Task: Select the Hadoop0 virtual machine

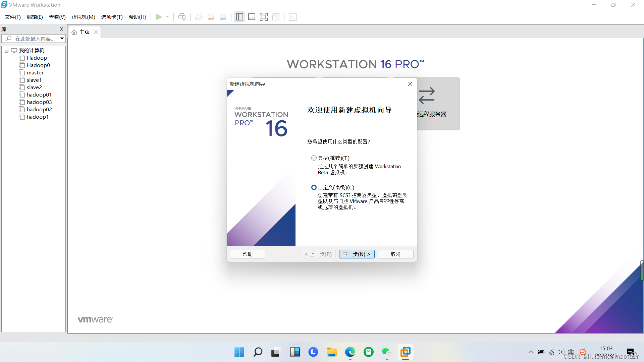Action: pyautogui.click(x=38, y=65)
